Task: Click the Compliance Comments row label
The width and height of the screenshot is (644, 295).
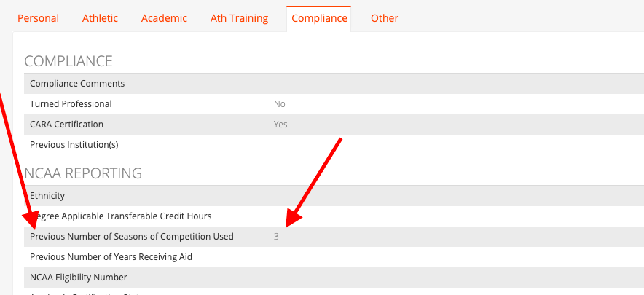Action: pyautogui.click(x=77, y=84)
